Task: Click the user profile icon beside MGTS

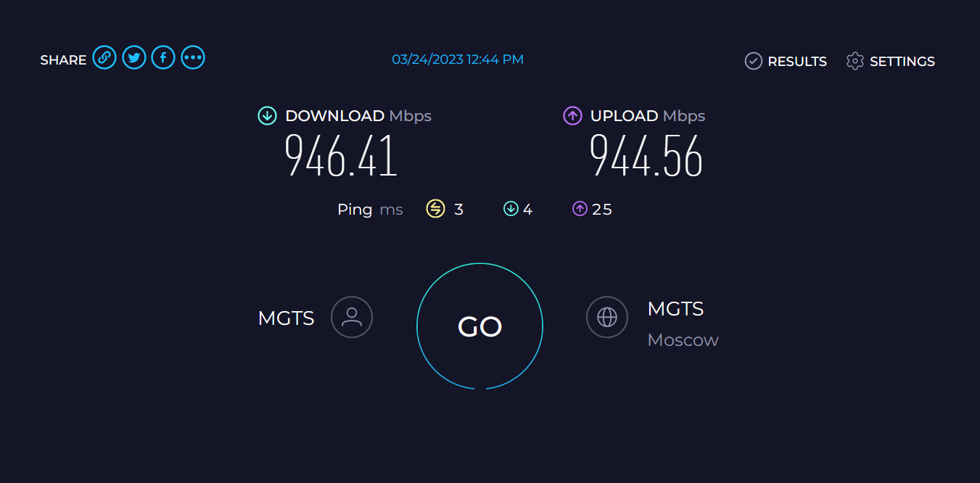Action: pyautogui.click(x=352, y=317)
